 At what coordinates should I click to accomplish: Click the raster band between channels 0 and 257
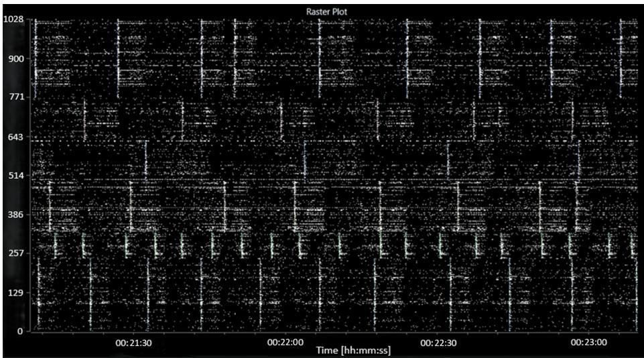(335, 295)
